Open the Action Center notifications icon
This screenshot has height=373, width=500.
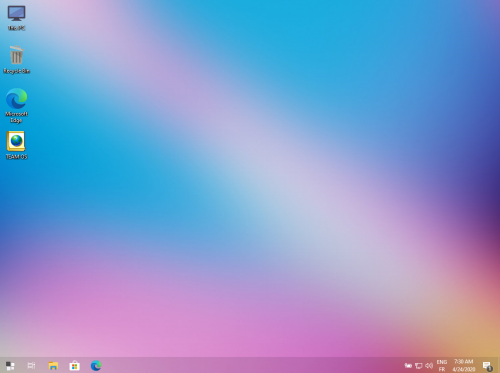[487, 366]
